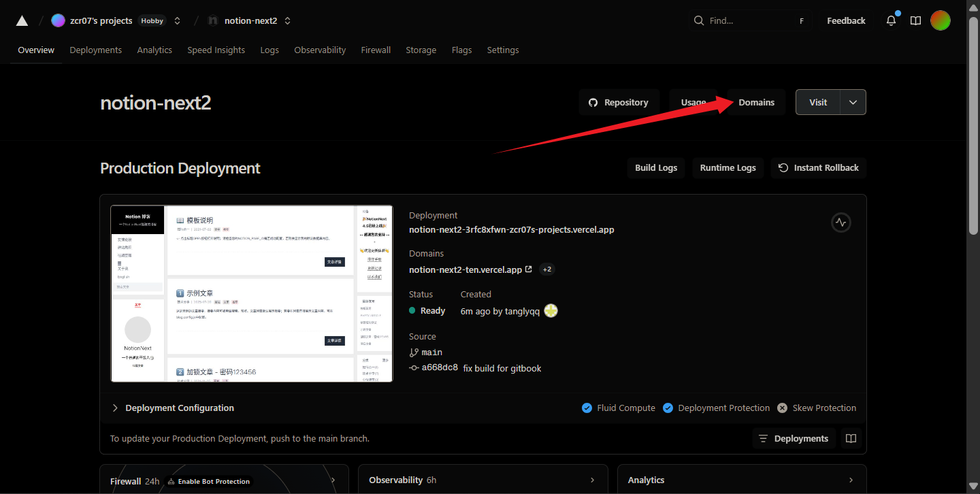Open deployment URL notion-next2-3rfc8xfwn link
Screen dimensions: 980x494
[512, 229]
